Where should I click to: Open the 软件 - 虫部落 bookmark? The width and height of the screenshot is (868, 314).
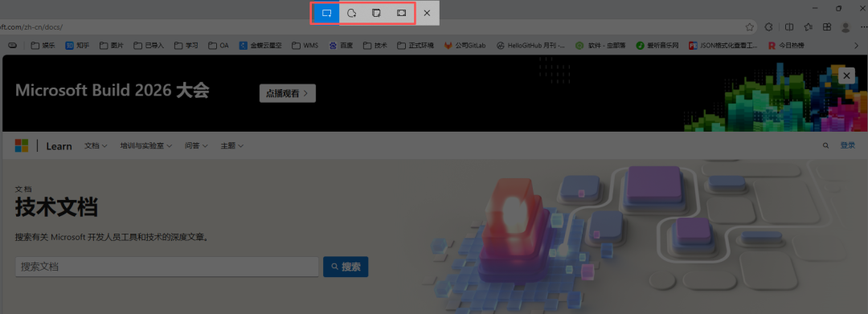pos(601,45)
